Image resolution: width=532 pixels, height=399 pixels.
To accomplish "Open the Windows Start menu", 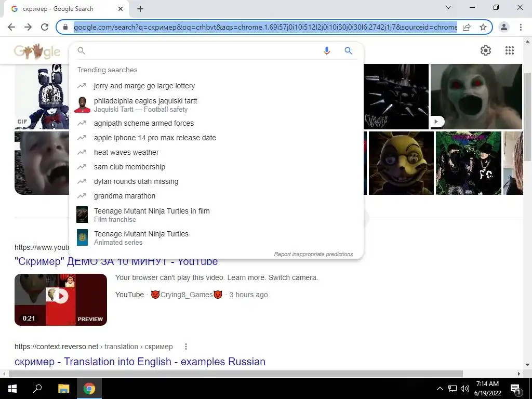I will pyautogui.click(x=12, y=389).
